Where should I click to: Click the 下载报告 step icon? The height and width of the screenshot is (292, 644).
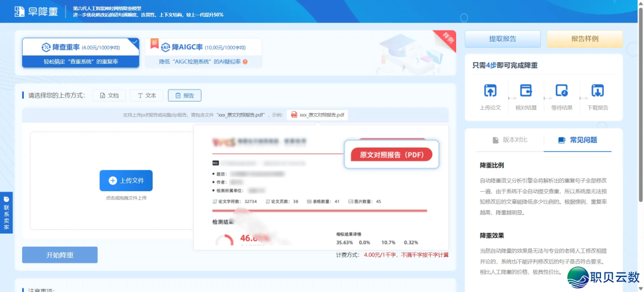[597, 91]
